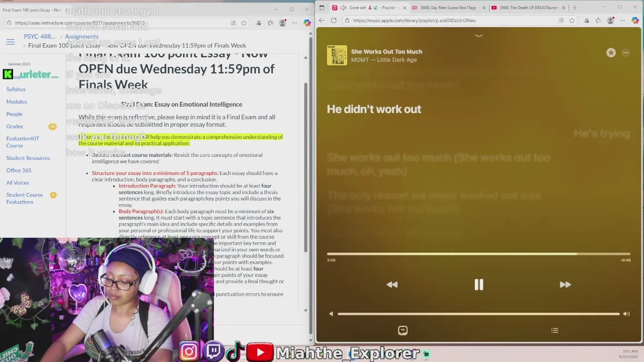Mute the Apple Music tab audio icon
Image resolution: width=644 pixels, height=362 pixels.
tap(343, 8)
